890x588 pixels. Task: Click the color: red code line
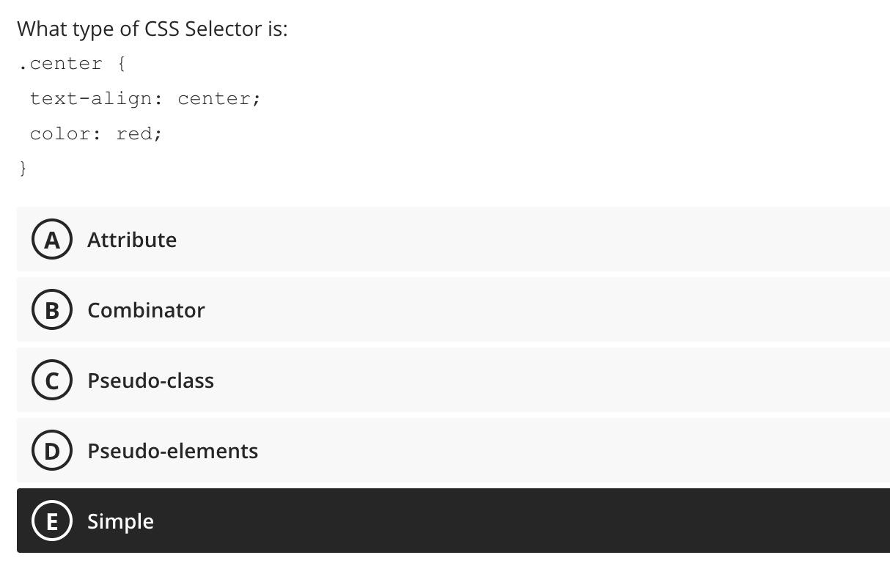(95, 133)
